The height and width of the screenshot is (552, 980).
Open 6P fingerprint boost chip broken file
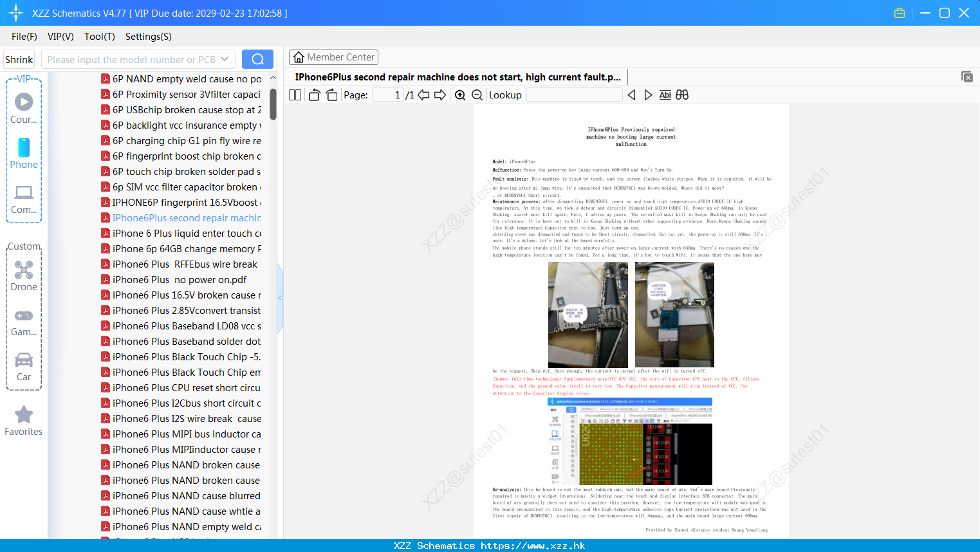pyautogui.click(x=181, y=156)
